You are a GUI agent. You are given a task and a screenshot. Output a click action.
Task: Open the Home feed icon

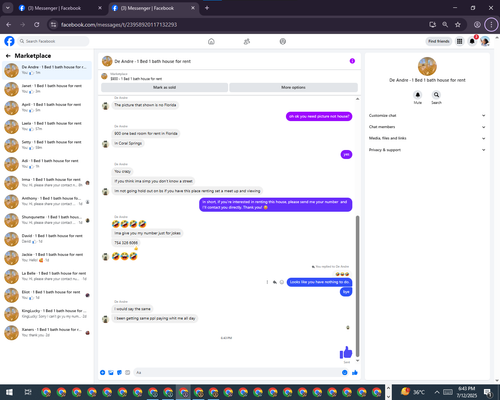(x=211, y=41)
